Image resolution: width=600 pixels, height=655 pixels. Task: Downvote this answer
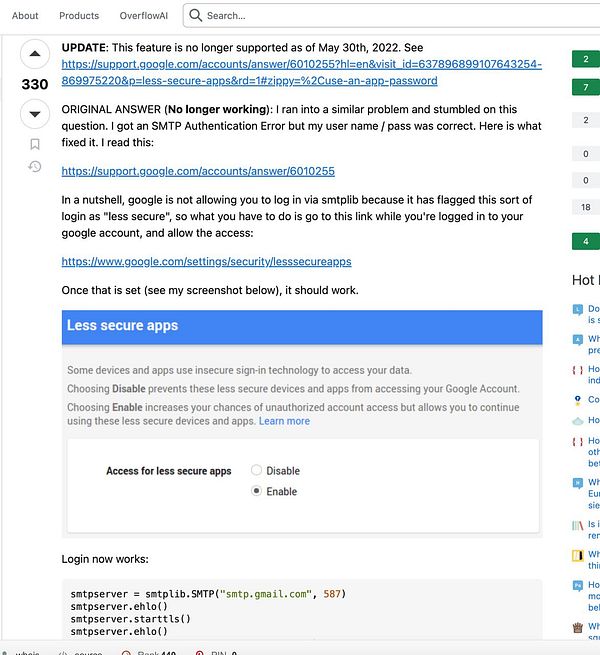(34, 113)
